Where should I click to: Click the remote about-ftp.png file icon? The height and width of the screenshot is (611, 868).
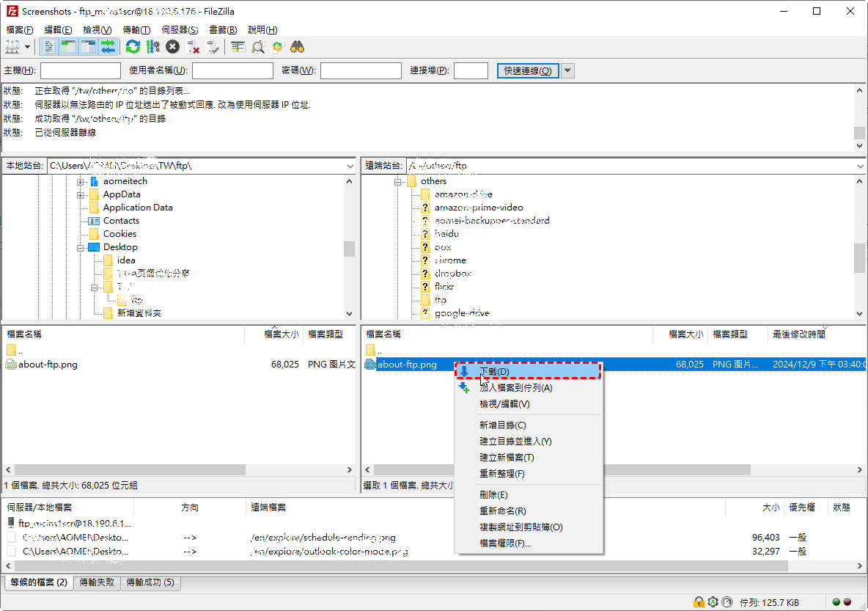[x=370, y=365]
